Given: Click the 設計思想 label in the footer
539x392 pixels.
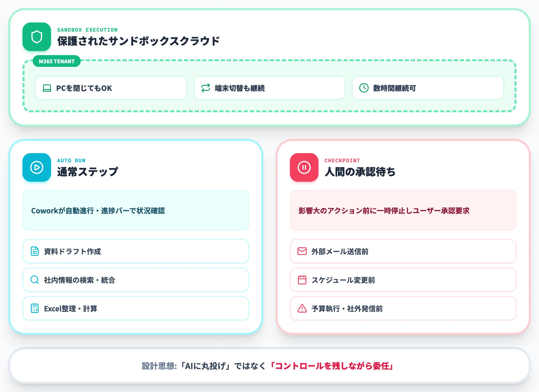Looking at the screenshot, I should coord(159,366).
